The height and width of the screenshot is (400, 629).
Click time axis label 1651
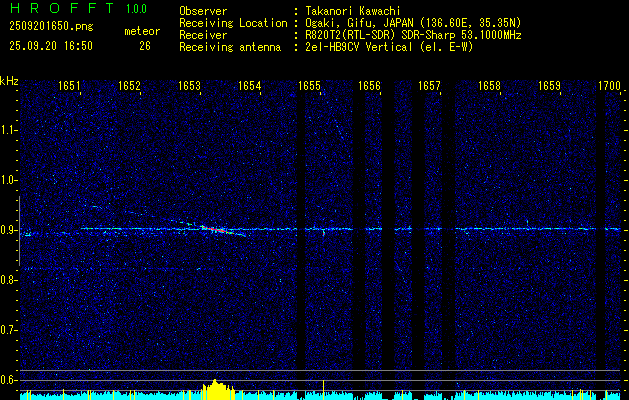coord(69,86)
